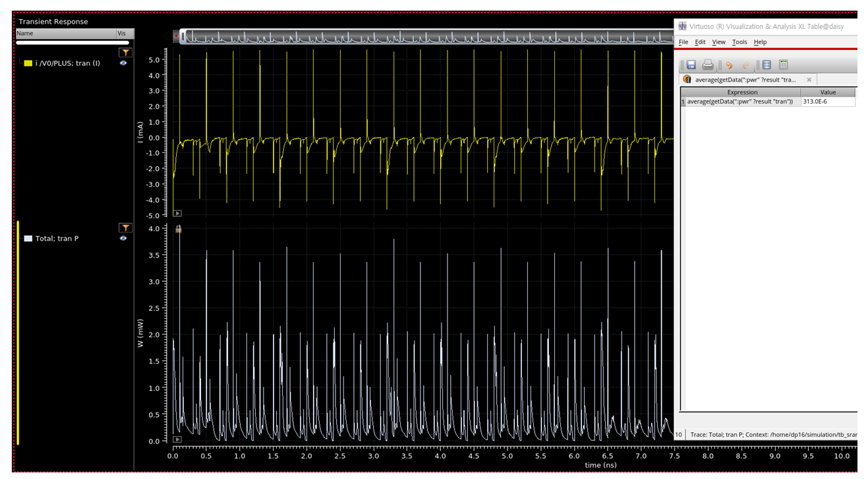This screenshot has height=479, width=868.
Task: Select the Total; tran P trace label
Action: 57,239
